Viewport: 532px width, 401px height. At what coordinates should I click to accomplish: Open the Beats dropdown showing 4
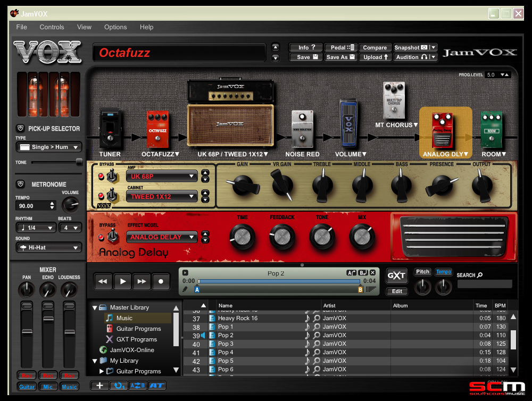(70, 228)
